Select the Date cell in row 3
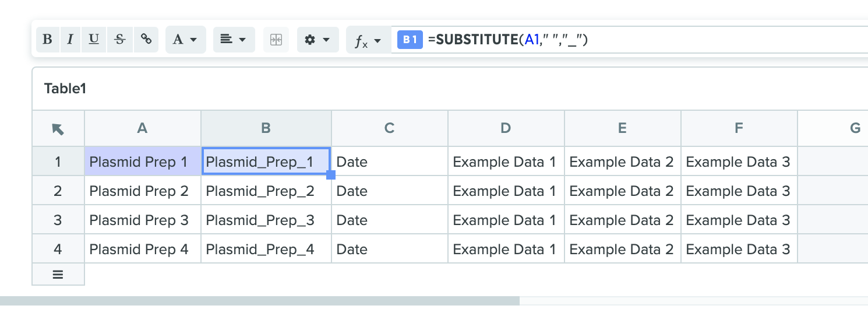Image resolution: width=868 pixels, height=316 pixels. pos(390,220)
